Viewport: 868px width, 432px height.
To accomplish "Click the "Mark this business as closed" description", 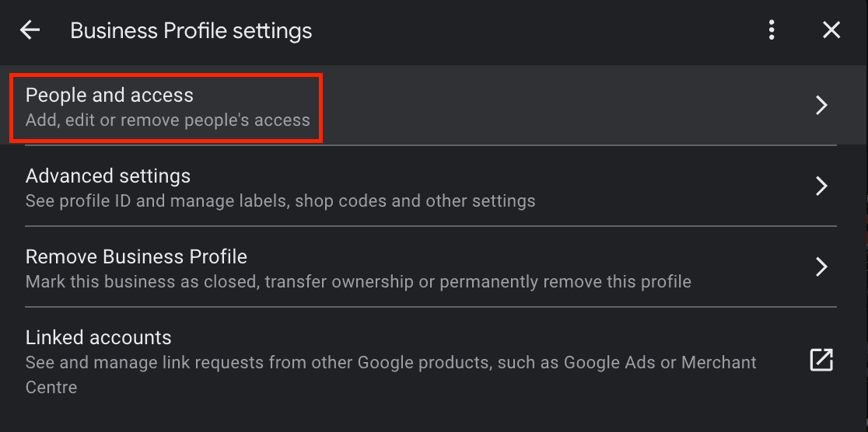I will click(x=140, y=282).
